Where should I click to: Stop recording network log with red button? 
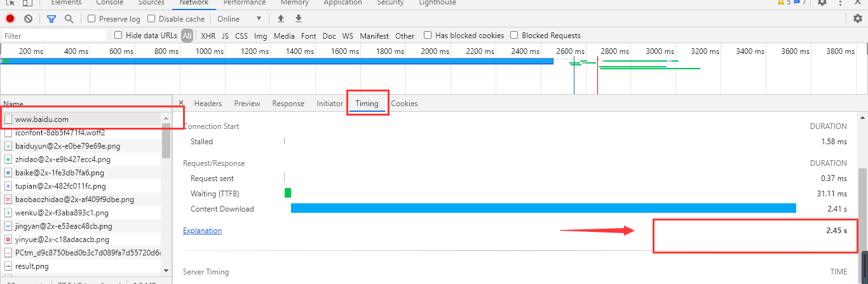tap(10, 19)
